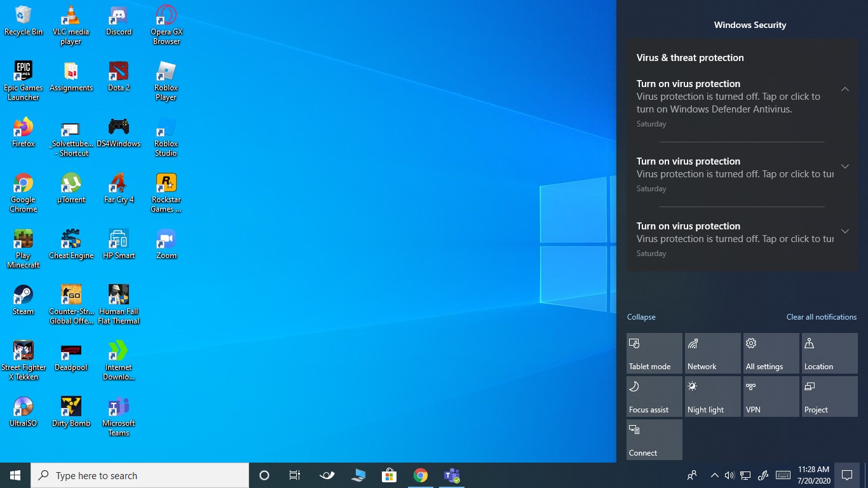Click the Firefox desktop icon
The image size is (868, 488).
pos(24,133)
